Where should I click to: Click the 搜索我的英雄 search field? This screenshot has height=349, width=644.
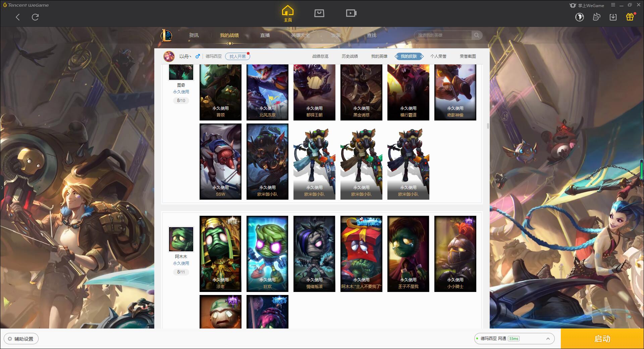point(443,35)
